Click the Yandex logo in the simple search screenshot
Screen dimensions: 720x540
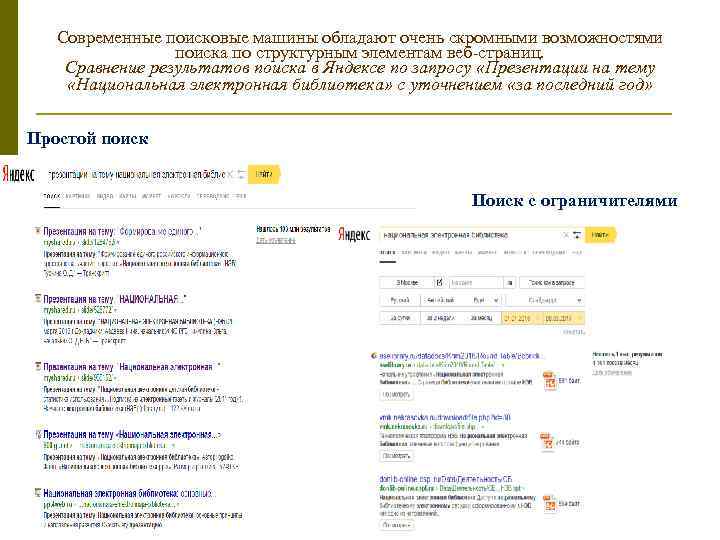click(x=18, y=174)
